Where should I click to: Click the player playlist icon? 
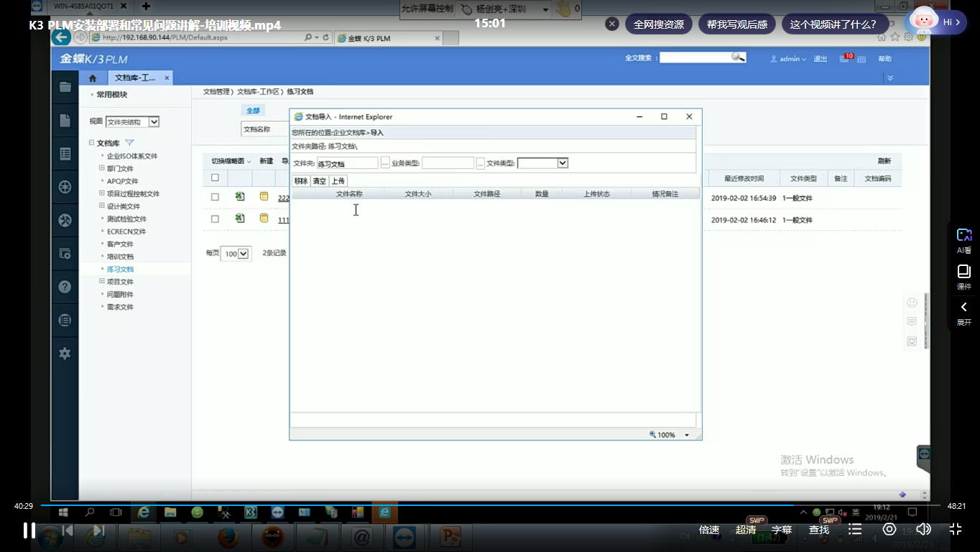(x=854, y=529)
